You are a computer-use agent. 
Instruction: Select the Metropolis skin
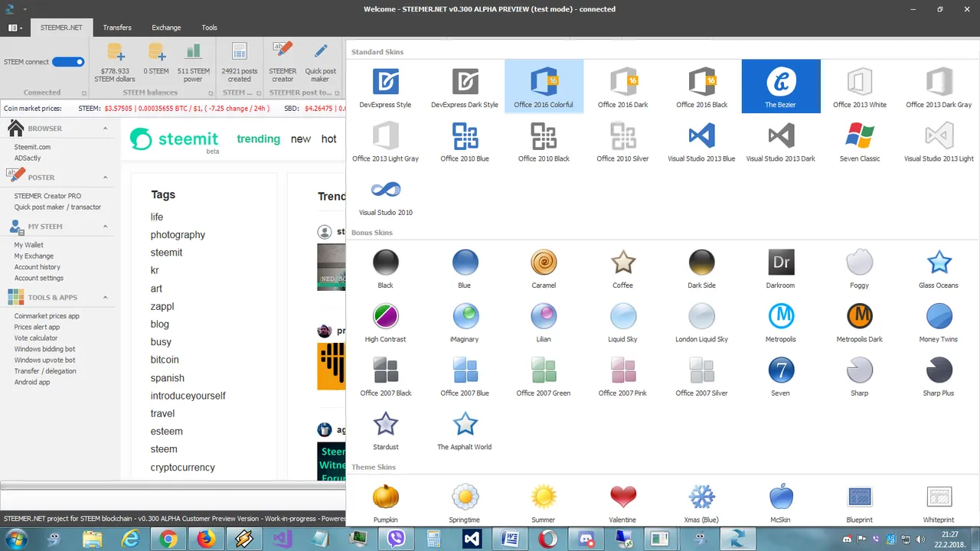(781, 321)
